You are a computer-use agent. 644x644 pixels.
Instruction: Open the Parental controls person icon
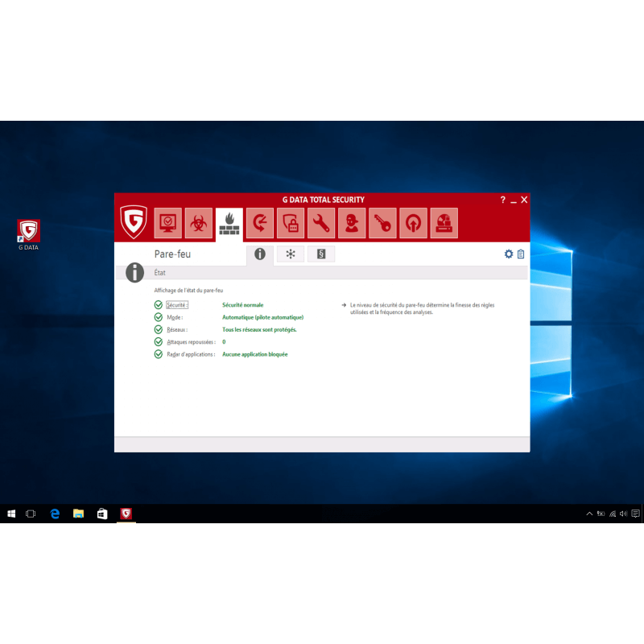pos(352,223)
